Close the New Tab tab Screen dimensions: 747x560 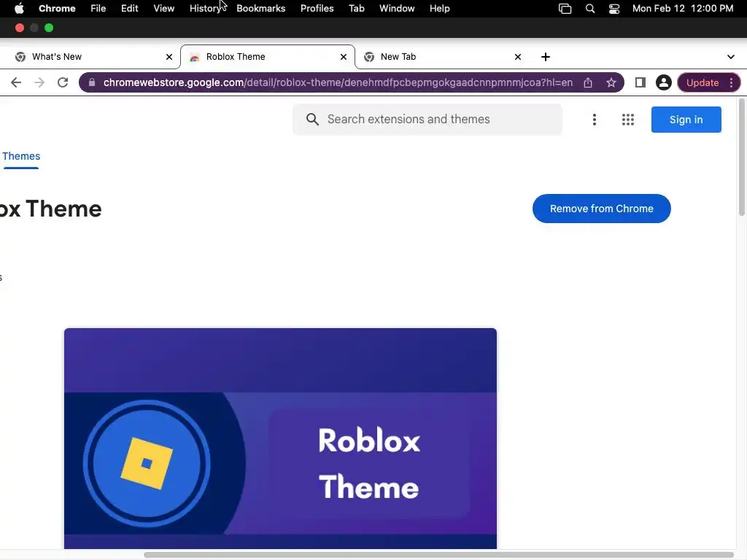tap(518, 57)
